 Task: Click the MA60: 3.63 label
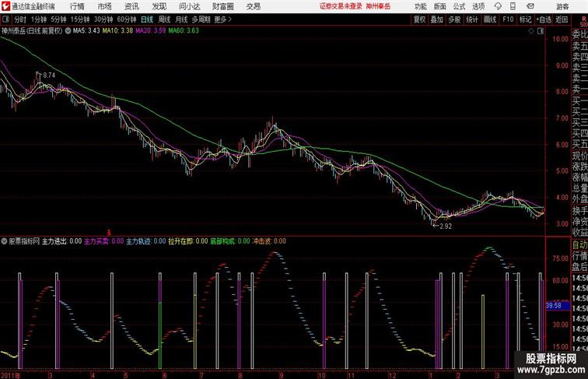184,31
